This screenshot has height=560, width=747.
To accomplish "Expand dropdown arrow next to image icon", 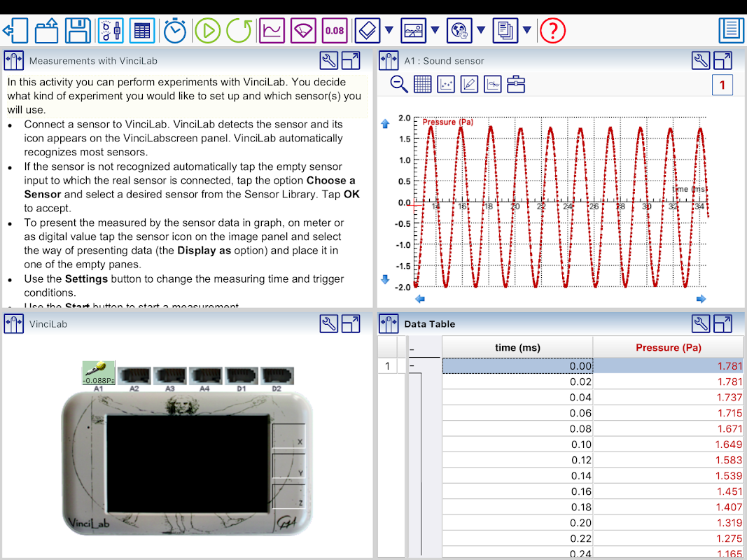I will tap(435, 30).
